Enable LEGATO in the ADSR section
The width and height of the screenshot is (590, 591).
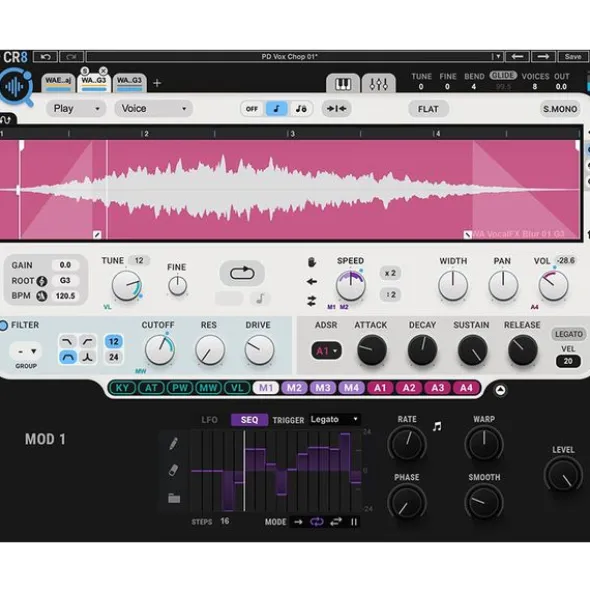click(569, 334)
